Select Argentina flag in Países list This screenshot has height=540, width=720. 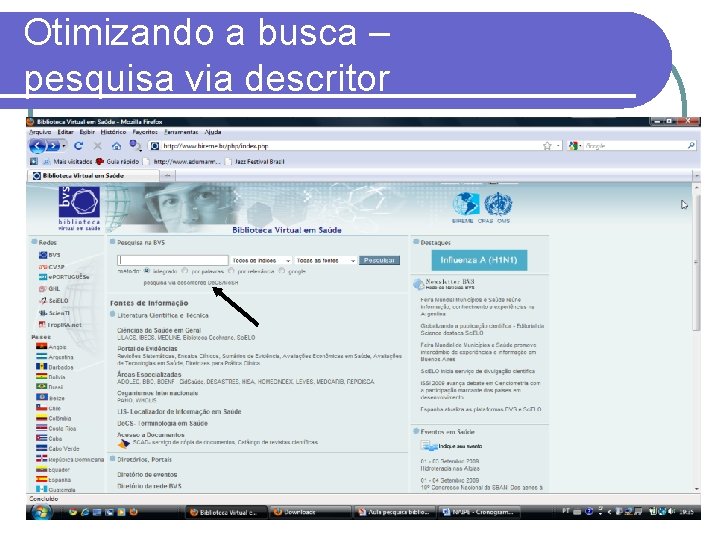(x=42, y=357)
